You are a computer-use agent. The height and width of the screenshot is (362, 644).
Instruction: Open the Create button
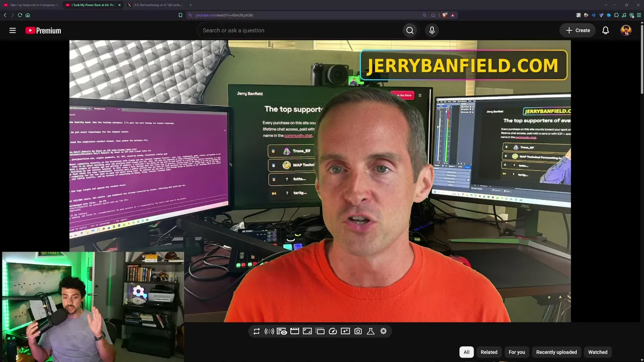pos(578,30)
